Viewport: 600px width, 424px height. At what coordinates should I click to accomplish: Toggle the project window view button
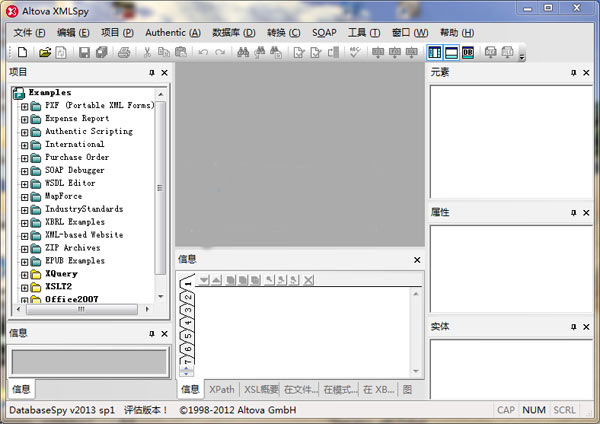click(x=435, y=52)
